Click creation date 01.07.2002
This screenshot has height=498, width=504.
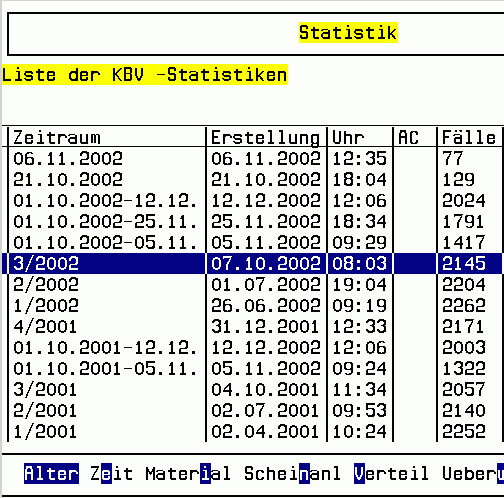(x=266, y=284)
